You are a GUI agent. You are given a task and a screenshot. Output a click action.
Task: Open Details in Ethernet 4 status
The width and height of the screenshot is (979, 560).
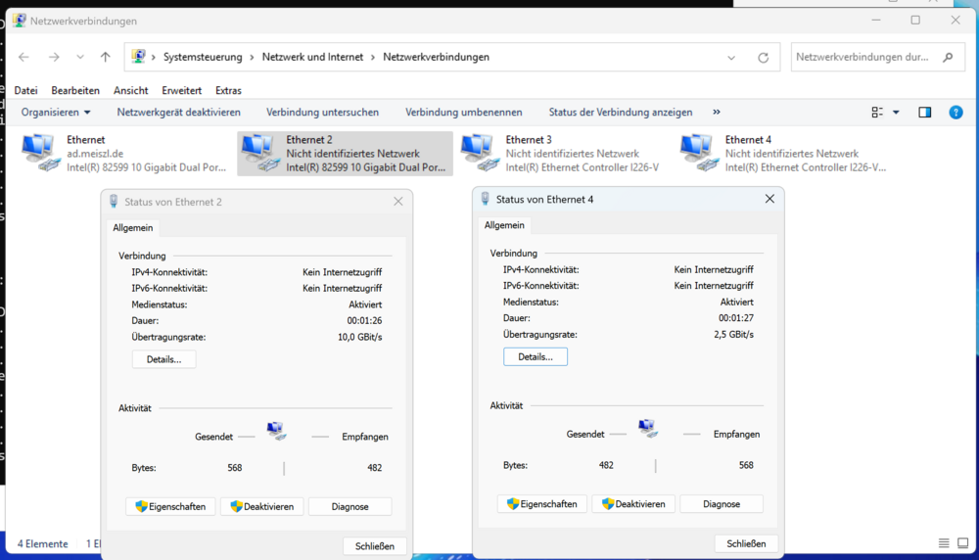(x=536, y=357)
